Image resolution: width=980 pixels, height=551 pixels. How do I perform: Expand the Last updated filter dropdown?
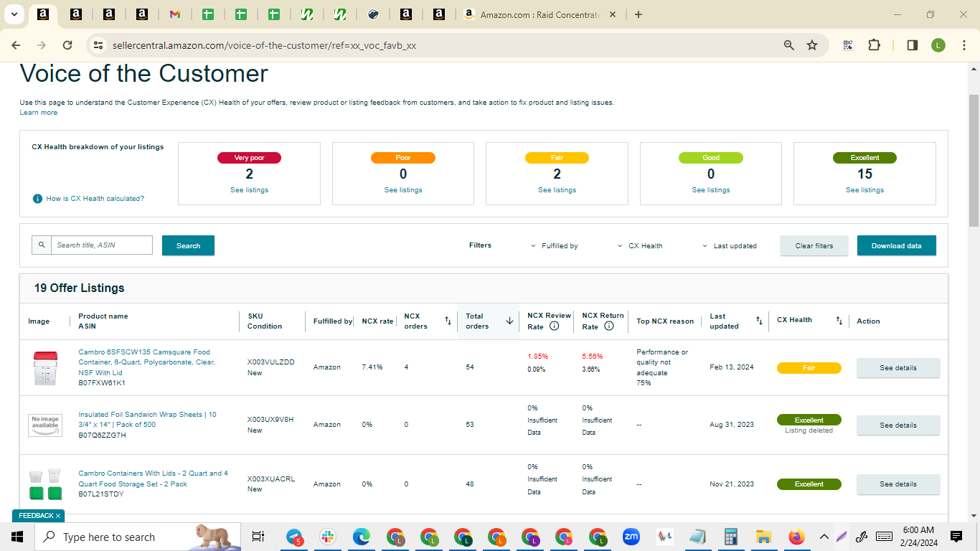[730, 246]
